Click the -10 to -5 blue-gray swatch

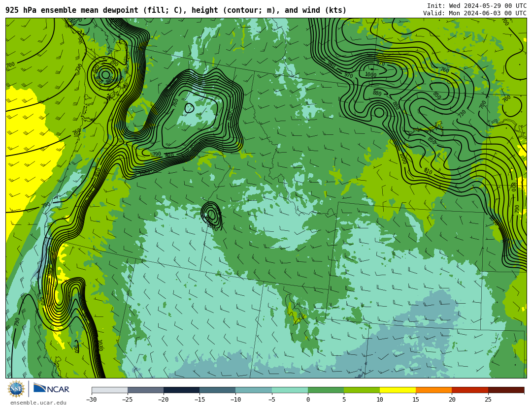(x=254, y=390)
